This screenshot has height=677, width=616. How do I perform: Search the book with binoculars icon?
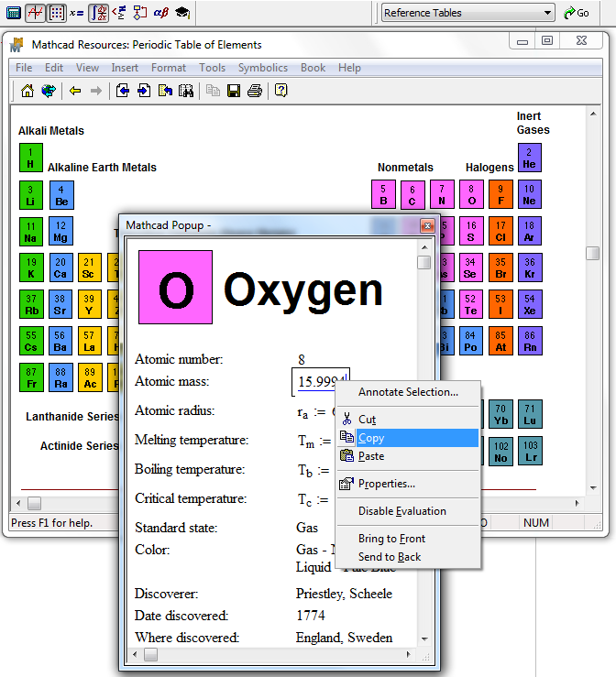point(186,91)
